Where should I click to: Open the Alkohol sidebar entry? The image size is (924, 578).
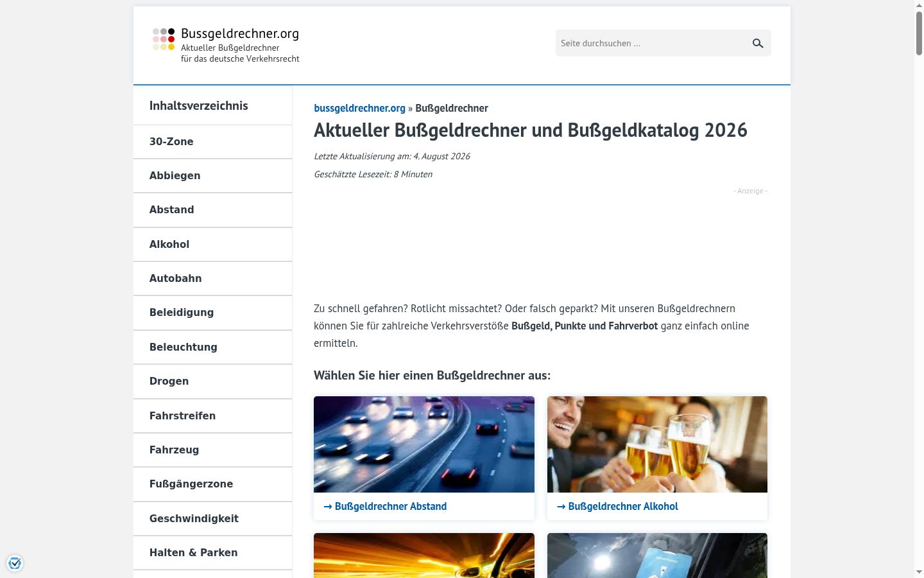tap(212, 245)
